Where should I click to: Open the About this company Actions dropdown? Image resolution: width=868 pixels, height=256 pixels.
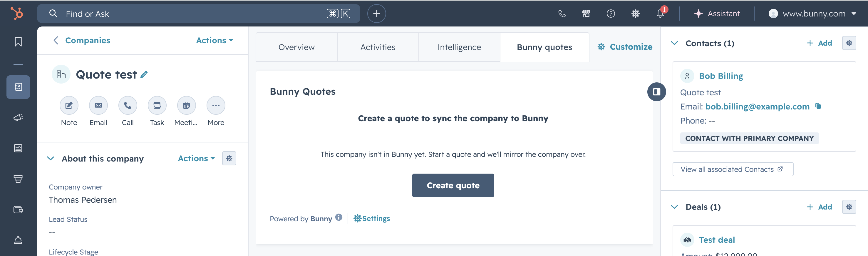pos(197,159)
